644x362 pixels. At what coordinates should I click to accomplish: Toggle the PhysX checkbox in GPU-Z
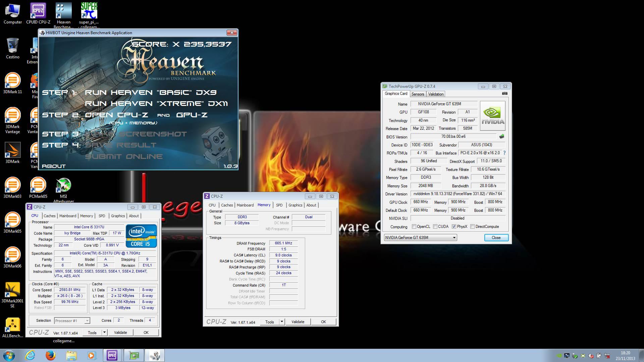(454, 227)
